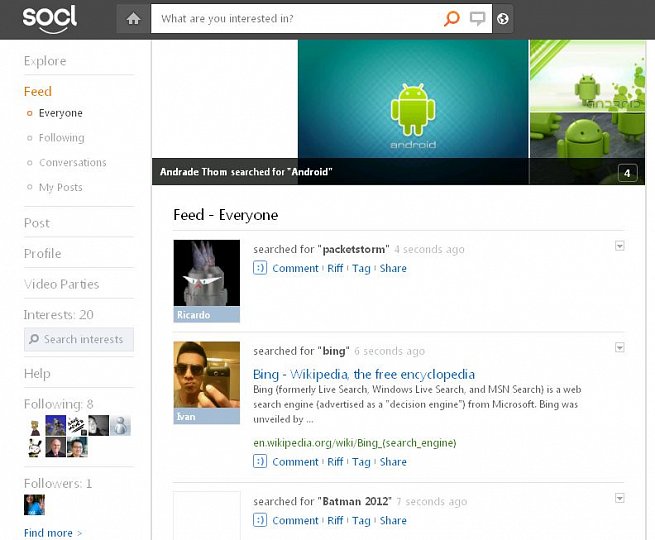Open Ricardo's profile picture
The height and width of the screenshot is (540, 655).
click(207, 273)
